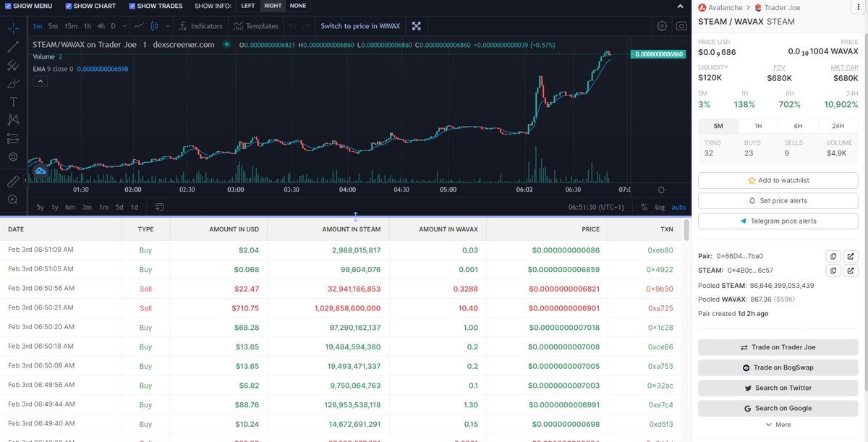This screenshot has height=442, width=868.
Task: Copy the STEAM token address
Action: [833, 271]
